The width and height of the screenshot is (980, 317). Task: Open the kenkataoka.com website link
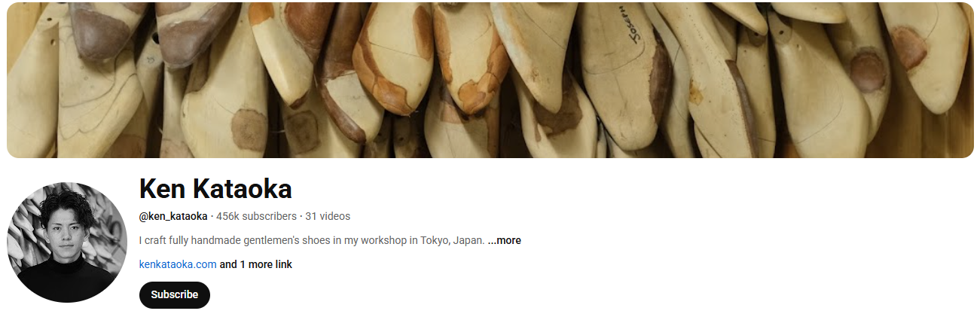coord(178,264)
